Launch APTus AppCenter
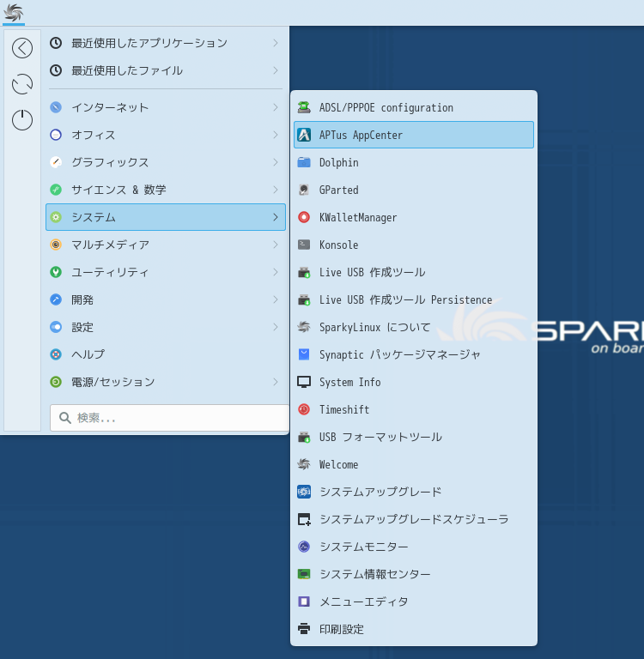The height and width of the screenshot is (659, 644). click(361, 135)
